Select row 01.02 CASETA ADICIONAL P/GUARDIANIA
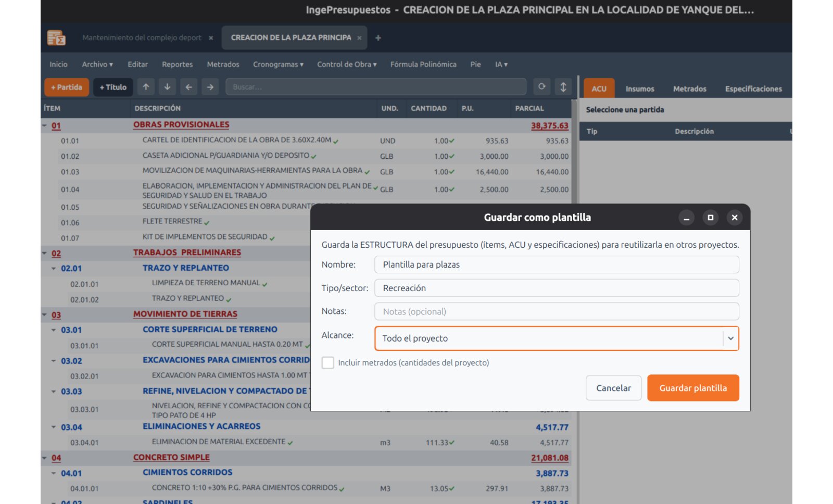Viewport: 833px width, 504px height. click(x=306, y=156)
